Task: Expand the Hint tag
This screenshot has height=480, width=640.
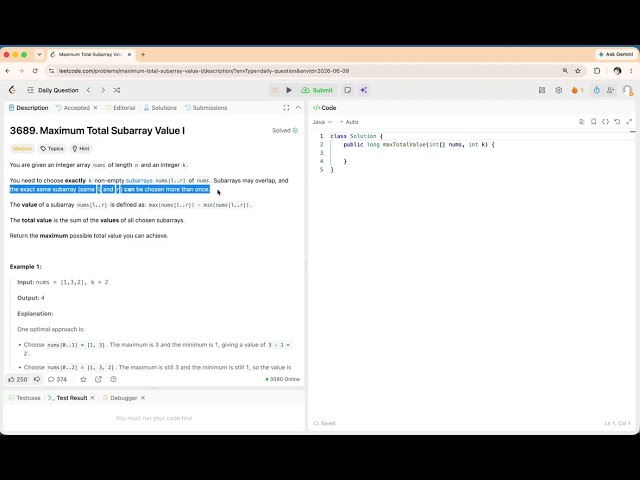Action: [81, 149]
